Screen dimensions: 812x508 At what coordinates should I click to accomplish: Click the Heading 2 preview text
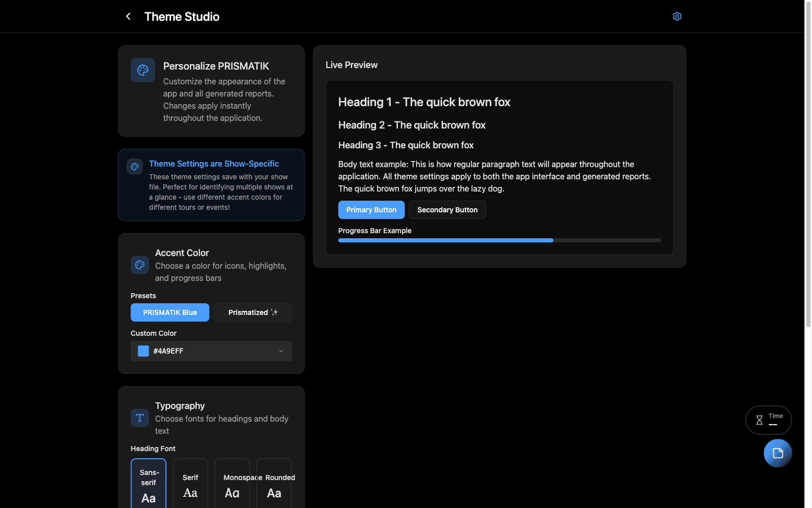[412, 125]
